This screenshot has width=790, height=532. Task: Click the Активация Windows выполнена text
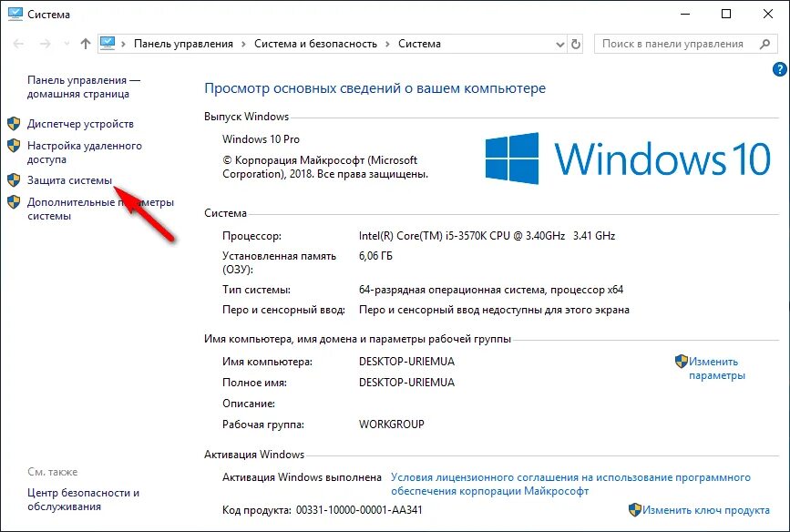pyautogui.click(x=302, y=477)
